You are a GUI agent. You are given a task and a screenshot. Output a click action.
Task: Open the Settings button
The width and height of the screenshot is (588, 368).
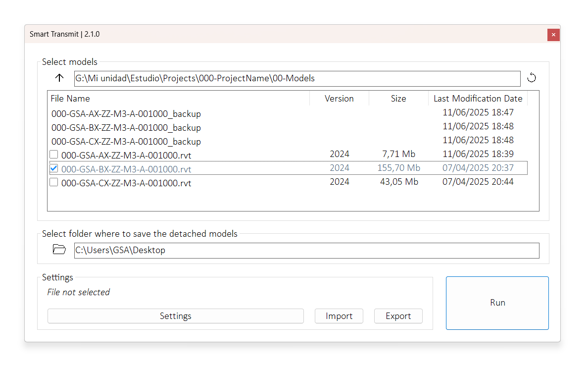point(175,316)
